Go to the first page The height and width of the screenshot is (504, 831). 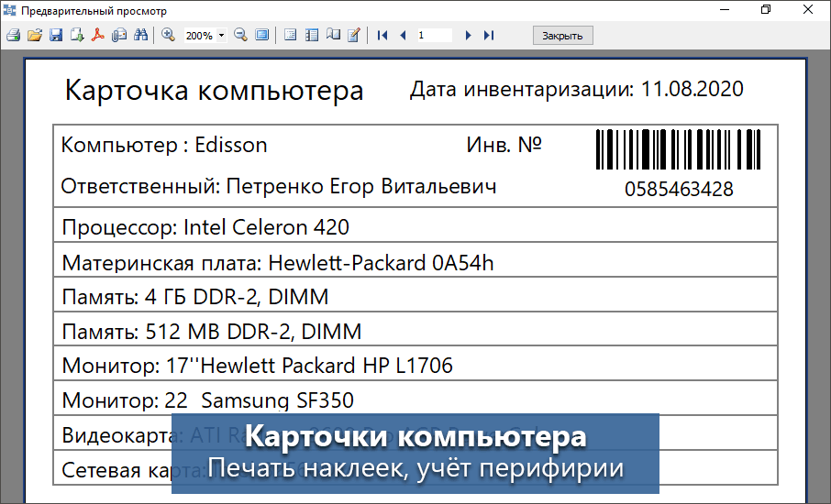382,36
